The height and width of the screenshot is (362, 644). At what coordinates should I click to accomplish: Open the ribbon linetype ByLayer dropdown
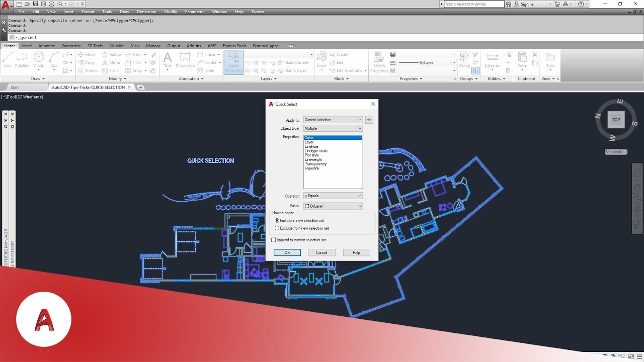[x=426, y=63]
